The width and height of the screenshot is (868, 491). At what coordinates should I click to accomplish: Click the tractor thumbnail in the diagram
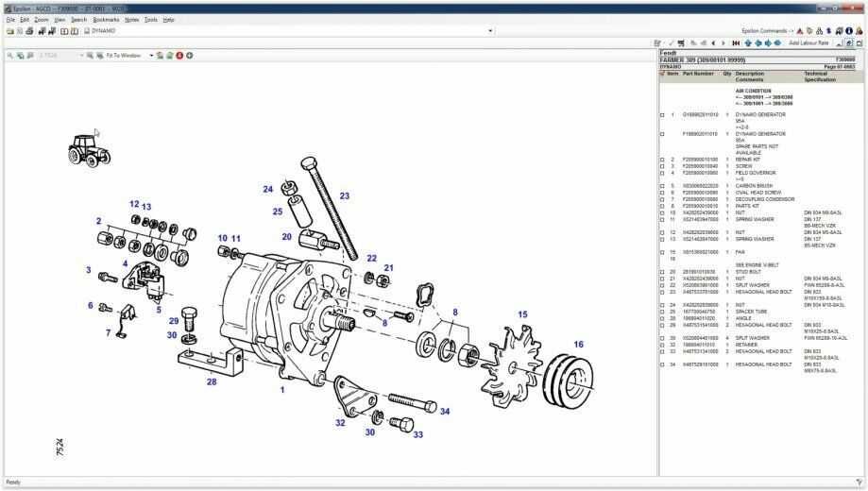[x=89, y=150]
